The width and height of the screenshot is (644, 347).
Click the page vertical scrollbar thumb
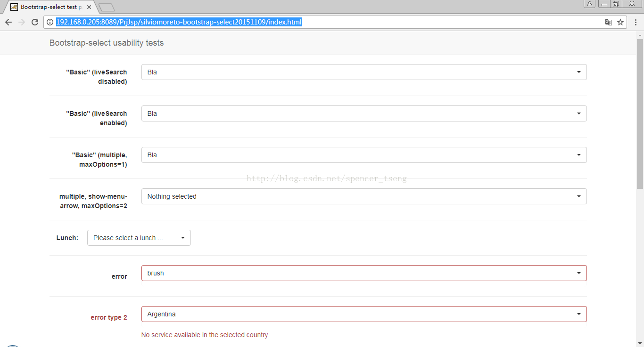(640, 114)
